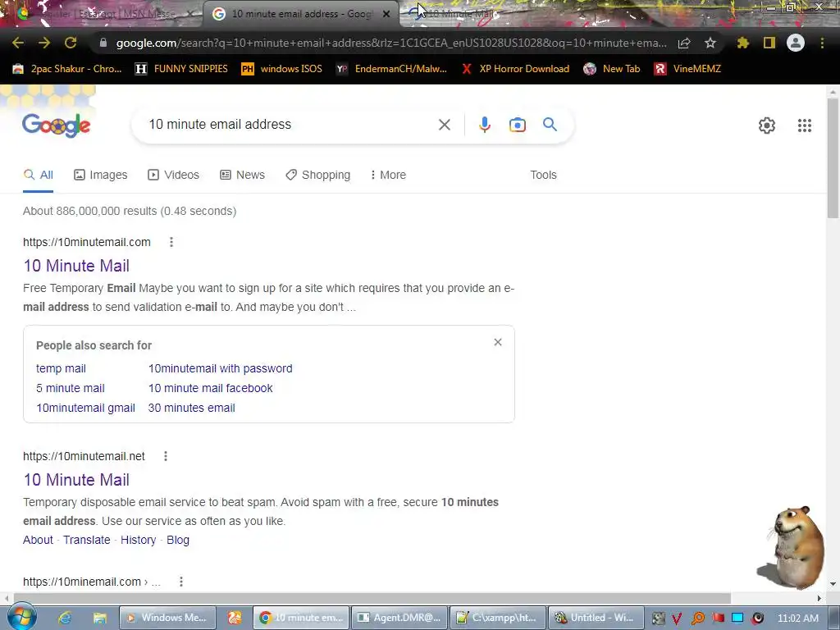Open Google quick settings gear
The height and width of the screenshot is (630, 840).
767,126
